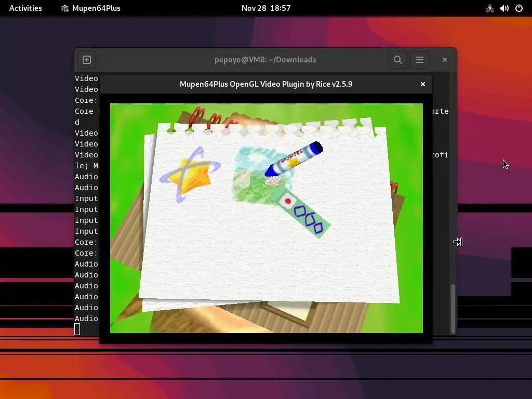Viewport: 532px width, 399px height.
Task: Click the yellow star icon on the notepad
Action: pyautogui.click(x=190, y=175)
